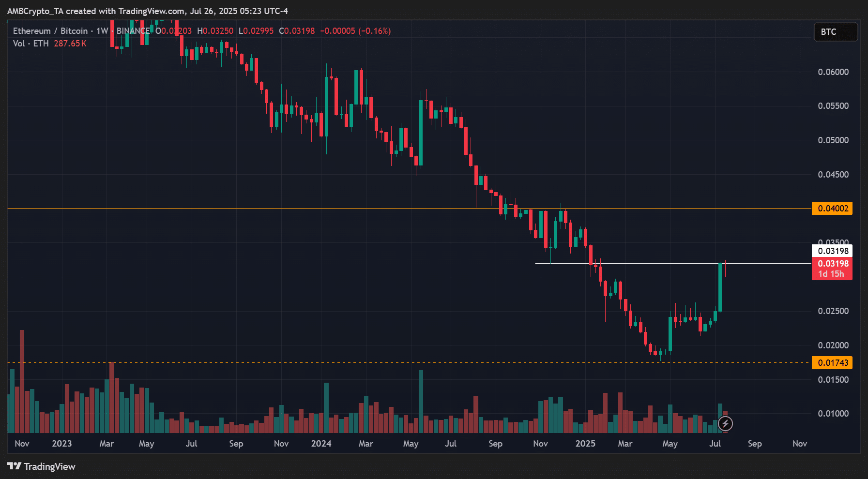Click the orange 0.04002 price label
This screenshot has height=479, width=868.
click(x=832, y=209)
